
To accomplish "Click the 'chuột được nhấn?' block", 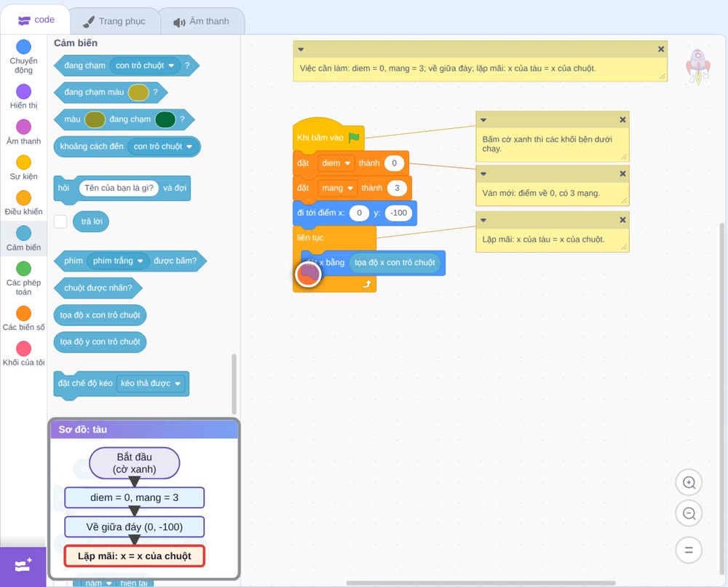I will pyautogui.click(x=98, y=288).
